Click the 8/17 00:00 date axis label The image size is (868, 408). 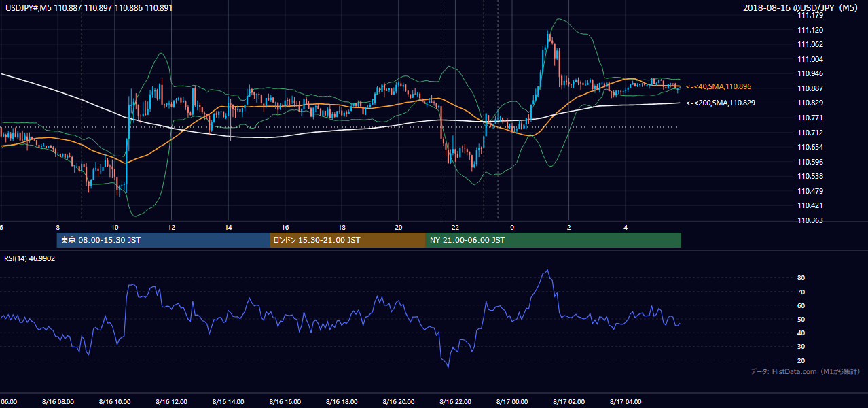(x=512, y=402)
